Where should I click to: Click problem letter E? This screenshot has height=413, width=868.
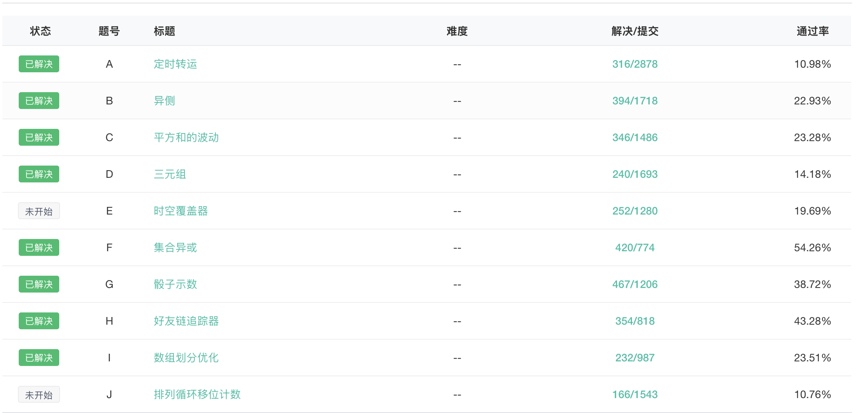[109, 211]
